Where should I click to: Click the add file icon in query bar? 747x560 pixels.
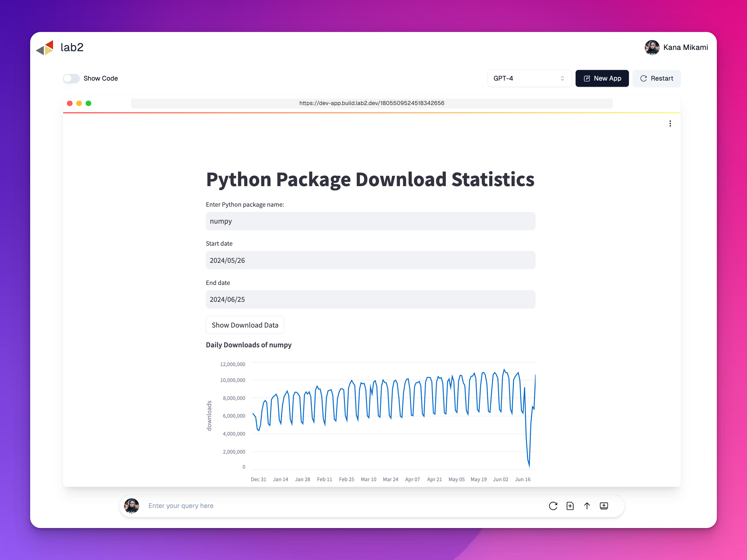[570, 506]
